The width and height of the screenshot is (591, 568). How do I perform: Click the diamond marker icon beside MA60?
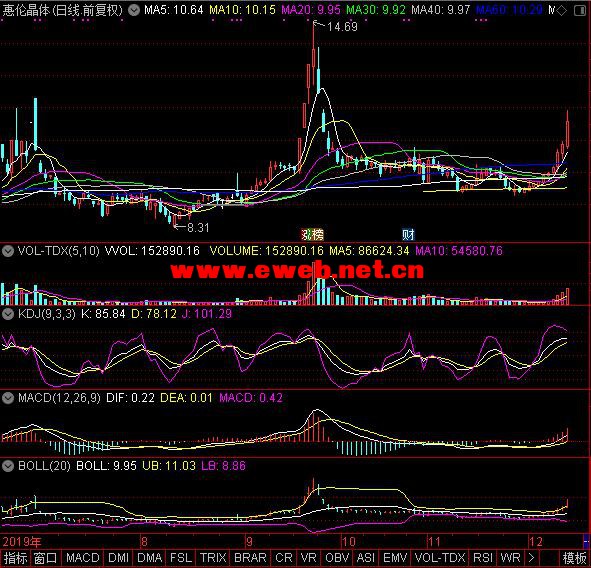[x=561, y=10]
